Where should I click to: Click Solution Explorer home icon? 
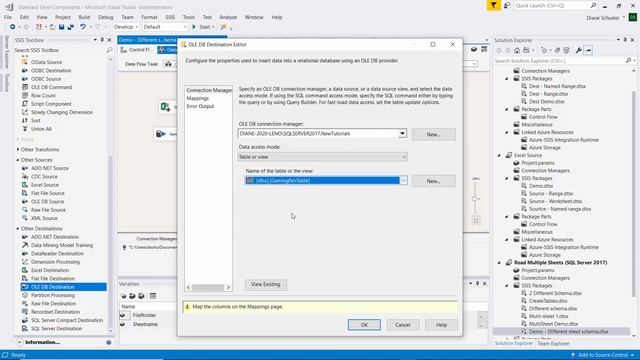point(517,50)
